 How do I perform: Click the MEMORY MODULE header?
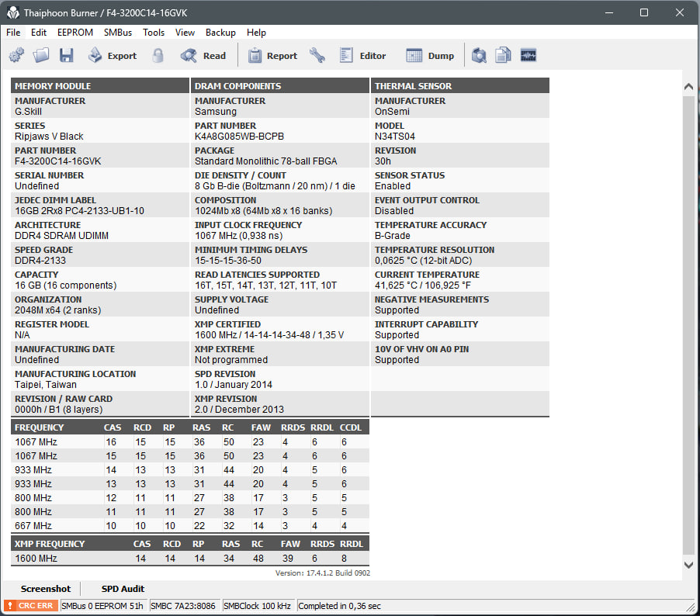[100, 85]
